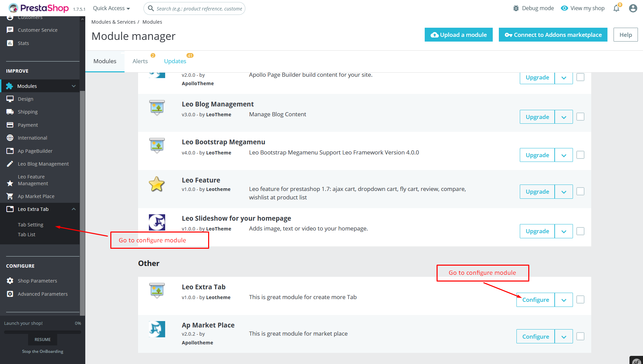Click the Leo Blog Management module icon
The width and height of the screenshot is (643, 364).
pos(157,108)
